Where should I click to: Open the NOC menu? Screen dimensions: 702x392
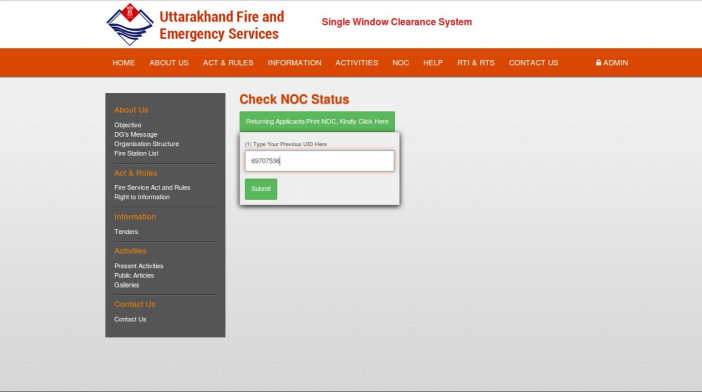click(401, 63)
